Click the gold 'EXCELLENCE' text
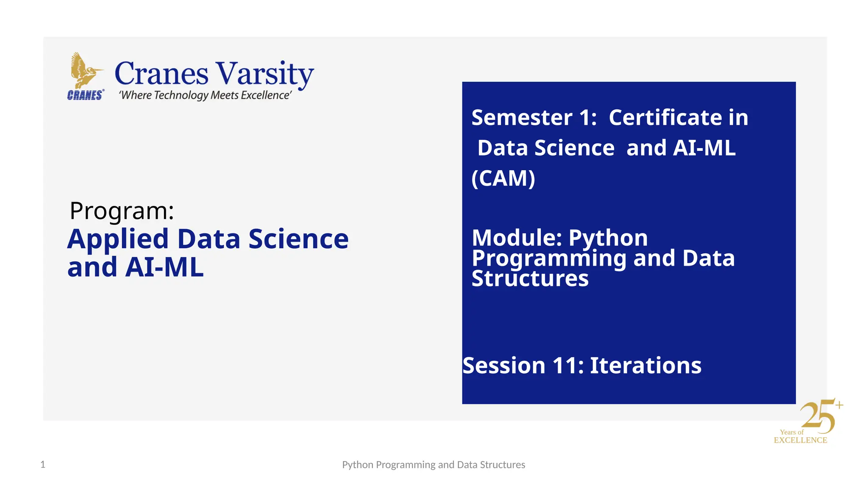 point(800,440)
